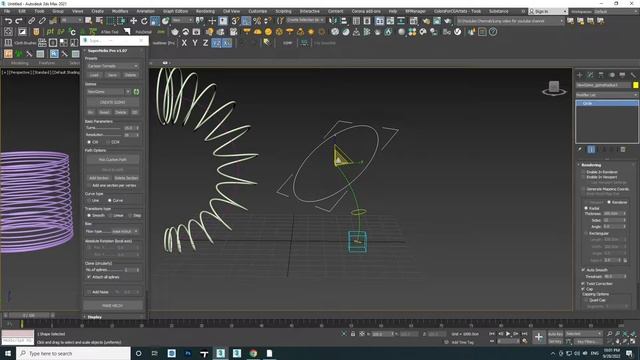Open the Motion command panel tab
Screen dimensions: 640x360
[x=611, y=75]
